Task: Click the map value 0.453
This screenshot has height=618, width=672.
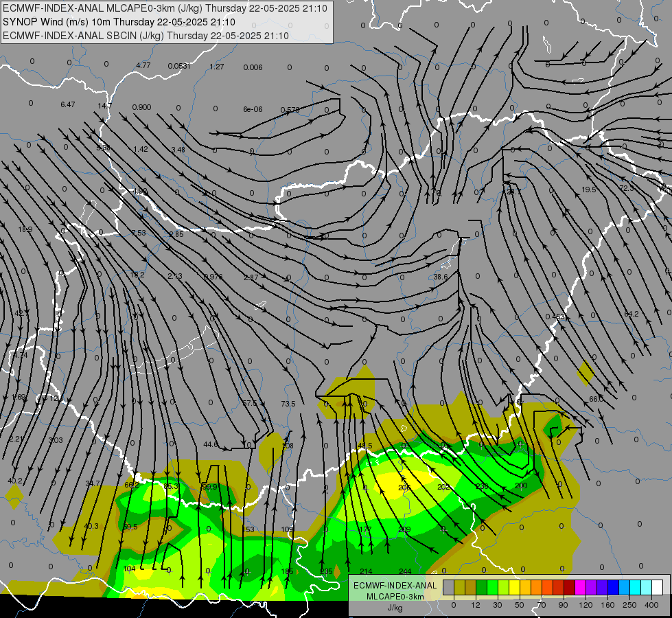Action: pyautogui.click(x=555, y=317)
